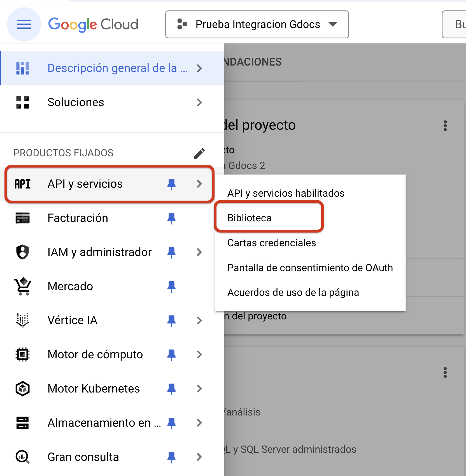This screenshot has width=466, height=476.
Task: Click the Gran consulta magnifier icon
Action: click(23, 457)
